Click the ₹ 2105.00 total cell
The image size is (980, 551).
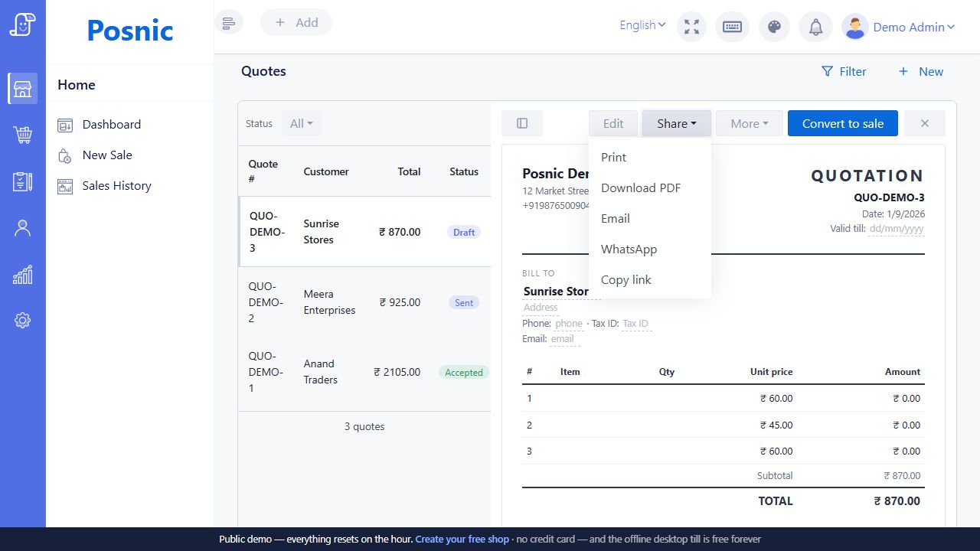point(397,372)
